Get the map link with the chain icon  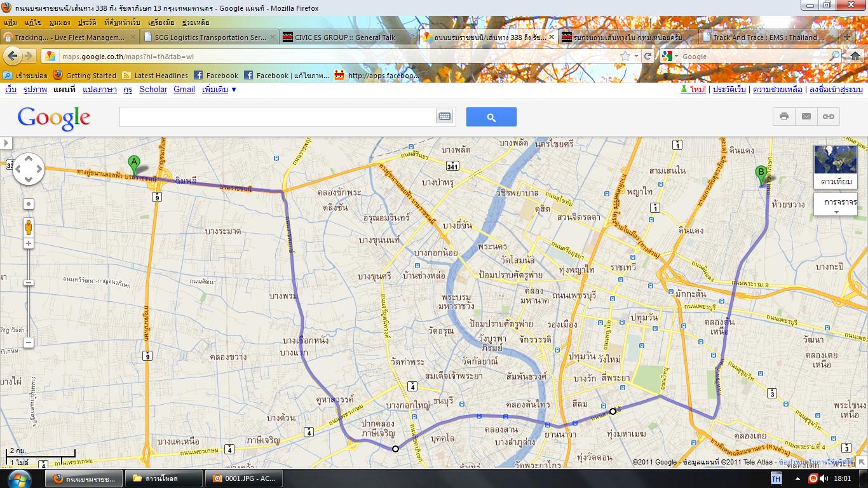click(829, 116)
